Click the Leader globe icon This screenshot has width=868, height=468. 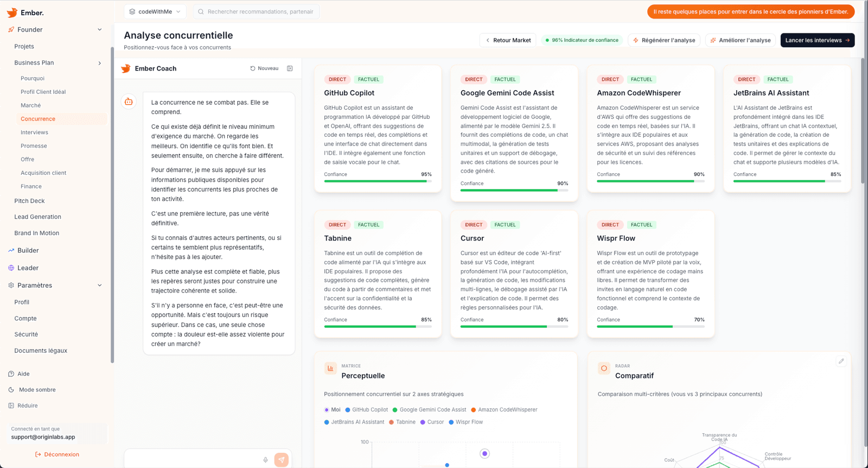11,268
